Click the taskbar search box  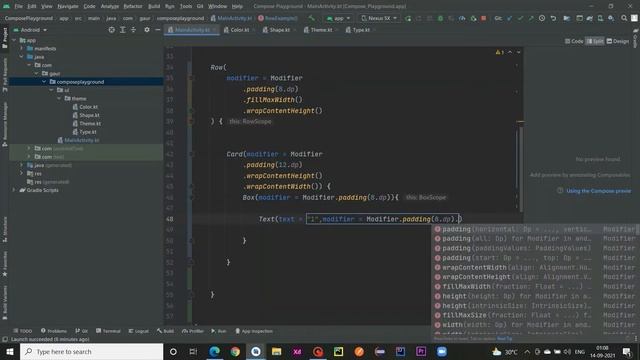tap(91, 351)
